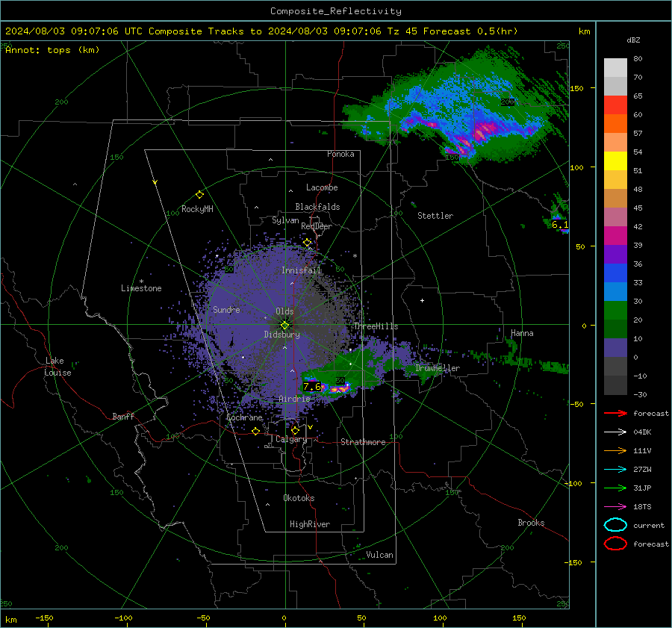Click the green 20-30 dBZ color swatch
Image resolution: width=672 pixels, height=628 pixels.
pyautogui.click(x=615, y=311)
